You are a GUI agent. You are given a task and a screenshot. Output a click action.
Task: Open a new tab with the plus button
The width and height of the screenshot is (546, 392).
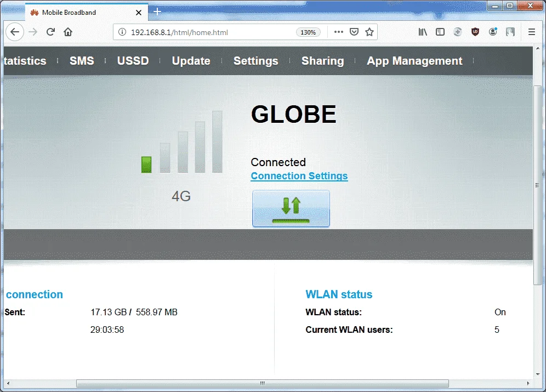pos(157,12)
